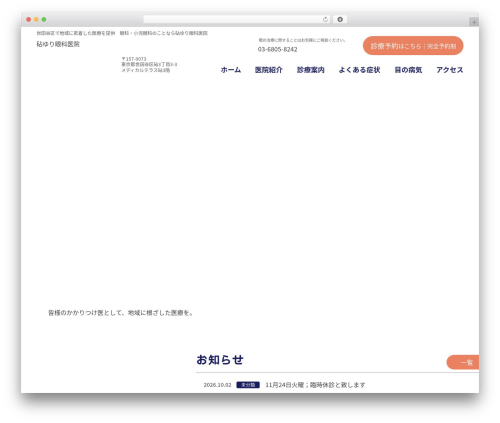Click the orange 診療予約はこちら button
Image resolution: width=500 pixels, height=423 pixels.
click(413, 46)
